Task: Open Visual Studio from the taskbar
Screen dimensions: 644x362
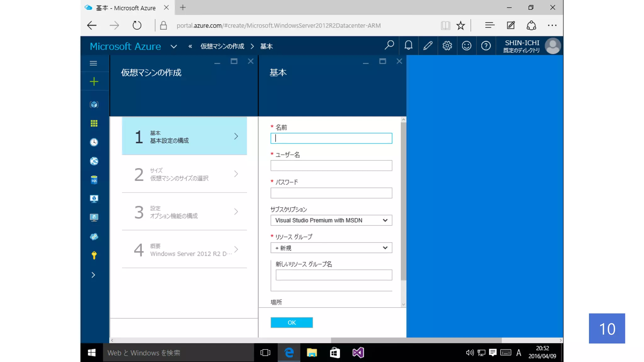Action: pos(358,353)
